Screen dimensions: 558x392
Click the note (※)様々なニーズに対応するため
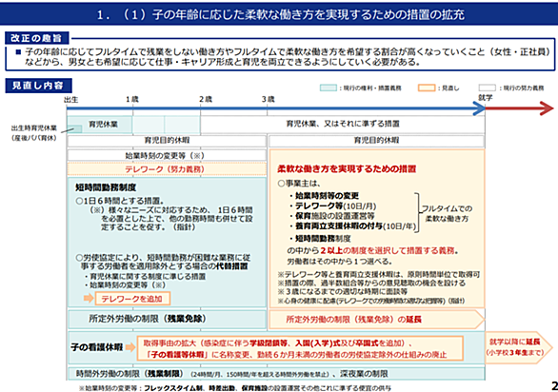pos(171,219)
